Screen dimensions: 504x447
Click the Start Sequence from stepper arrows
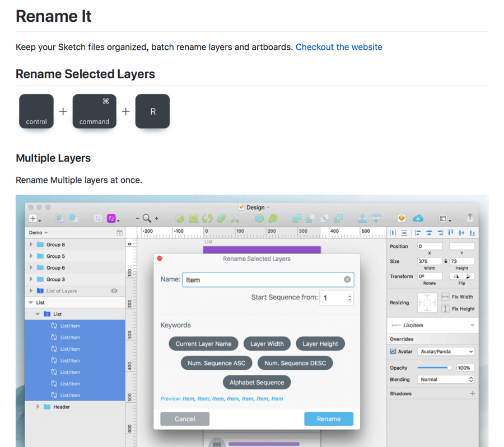coord(349,298)
